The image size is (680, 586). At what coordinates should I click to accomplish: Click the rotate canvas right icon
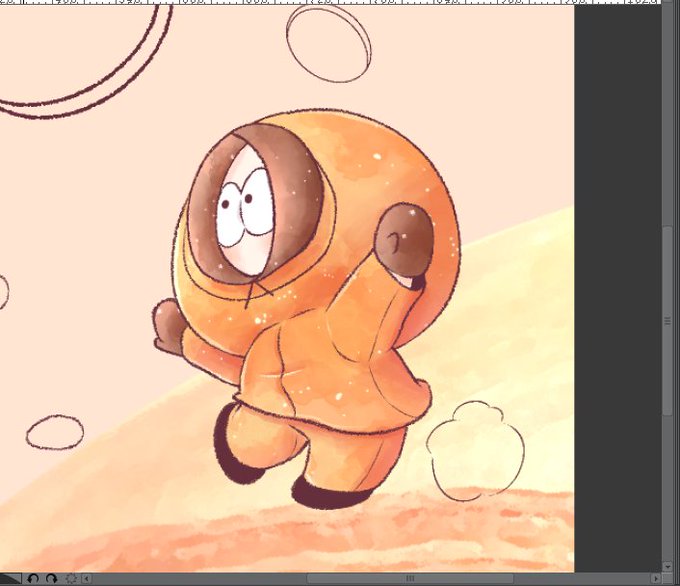tap(52, 579)
